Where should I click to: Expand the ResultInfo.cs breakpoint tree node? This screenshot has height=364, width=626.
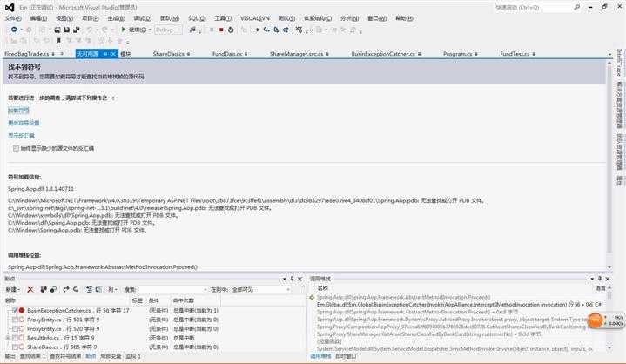point(8,338)
